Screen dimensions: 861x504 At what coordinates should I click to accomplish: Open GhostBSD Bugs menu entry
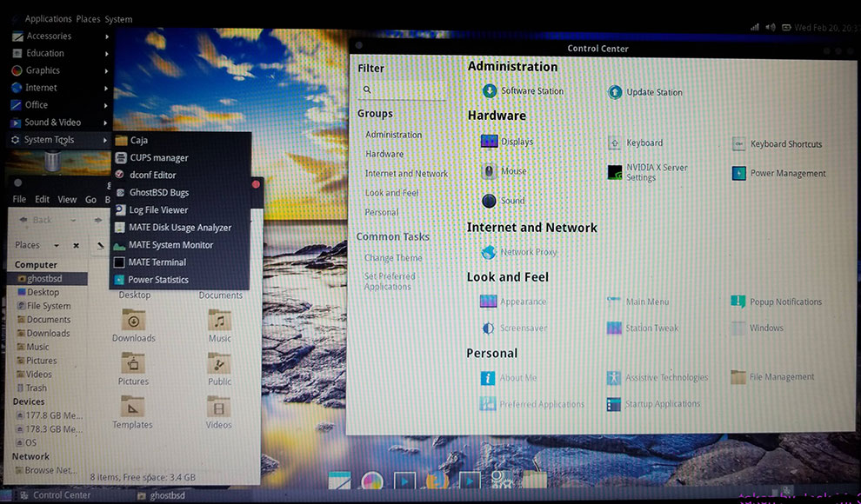point(182,193)
